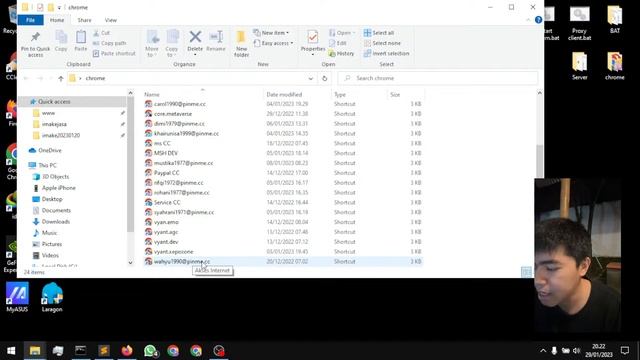Screen dimensions: 640x360
Task: Select OneDrive in navigation pane
Action: [49, 150]
